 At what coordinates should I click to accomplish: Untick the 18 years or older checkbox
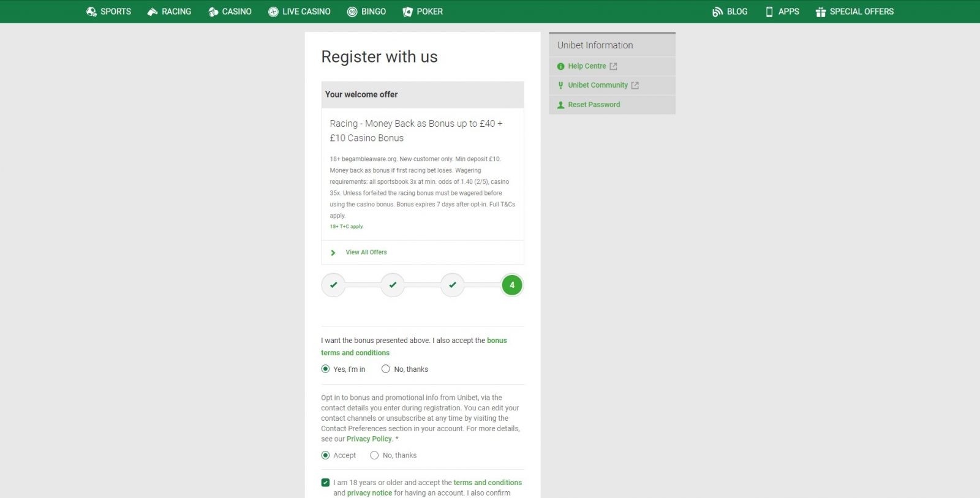(325, 483)
